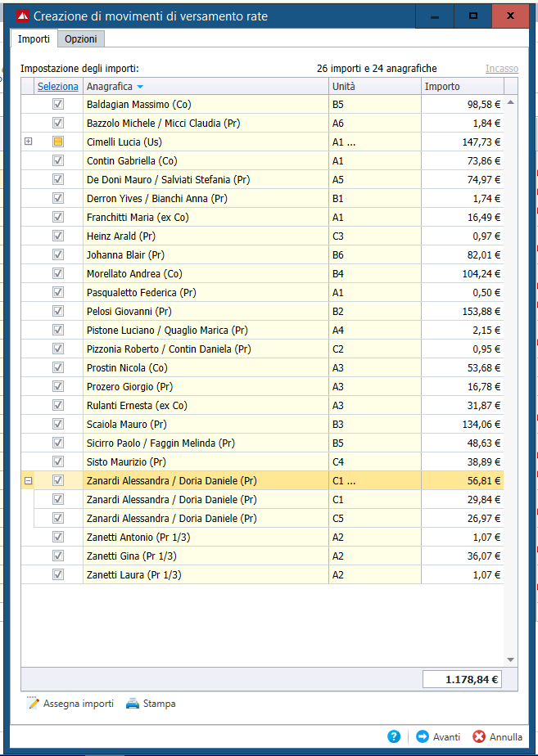
Task: Click the blue arrow Avanti icon
Action: 423,736
